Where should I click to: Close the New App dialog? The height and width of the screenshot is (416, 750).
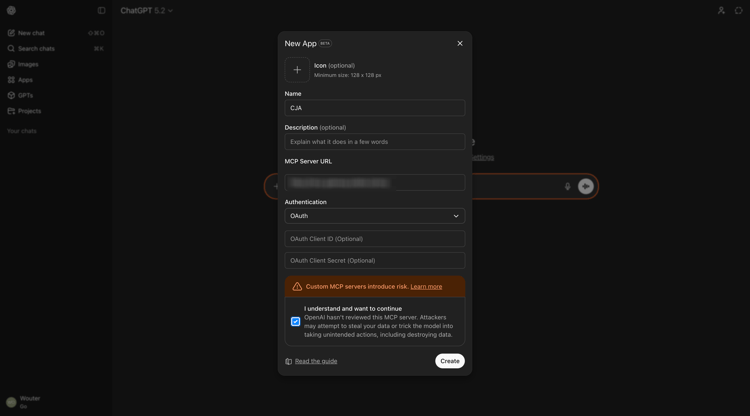pos(460,44)
